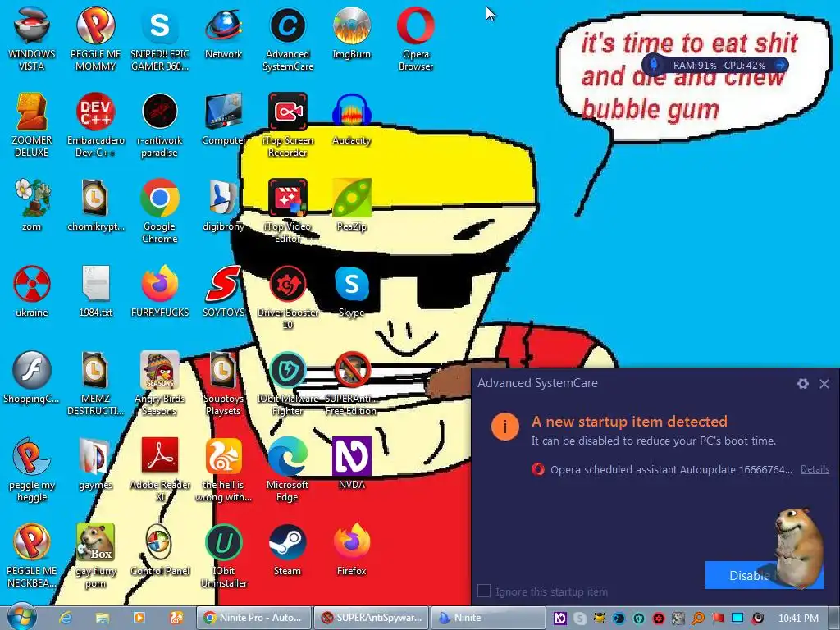Open the zom desktop icon
The image size is (840, 630).
coord(32,206)
